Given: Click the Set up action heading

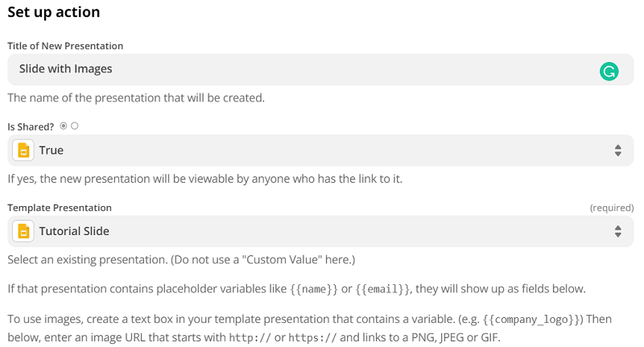Looking at the screenshot, I should tap(54, 12).
